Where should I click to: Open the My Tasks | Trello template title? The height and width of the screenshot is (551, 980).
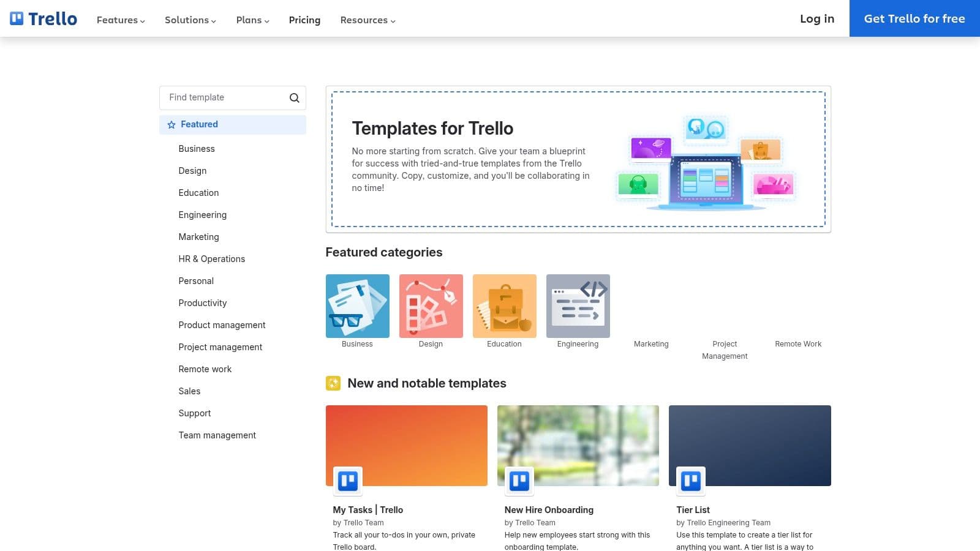tap(368, 510)
